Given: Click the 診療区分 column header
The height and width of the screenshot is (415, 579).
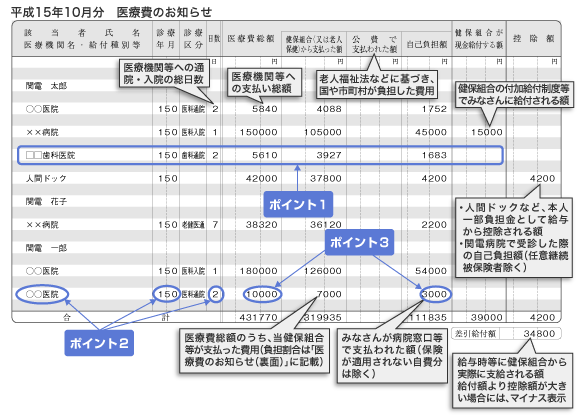Looking at the screenshot, I should (x=193, y=38).
